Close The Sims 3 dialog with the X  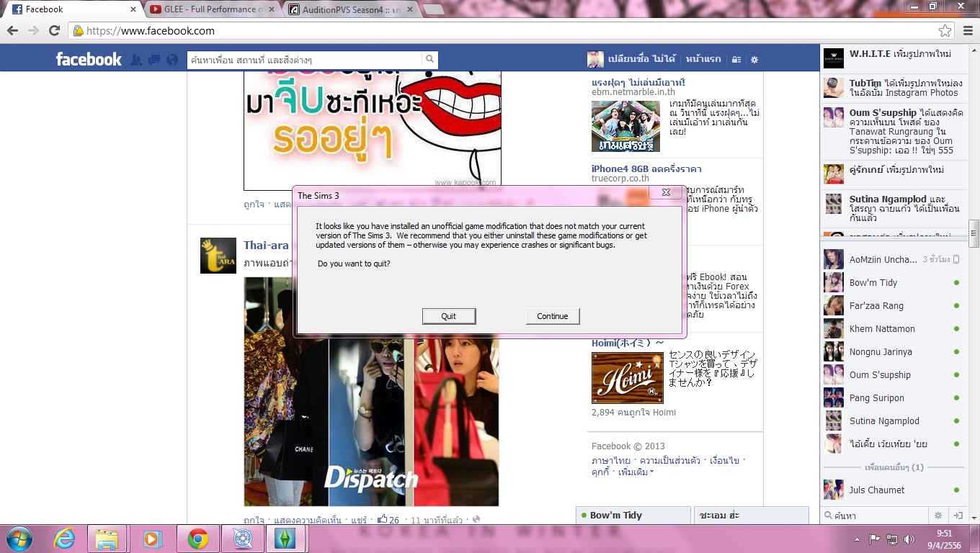point(666,193)
